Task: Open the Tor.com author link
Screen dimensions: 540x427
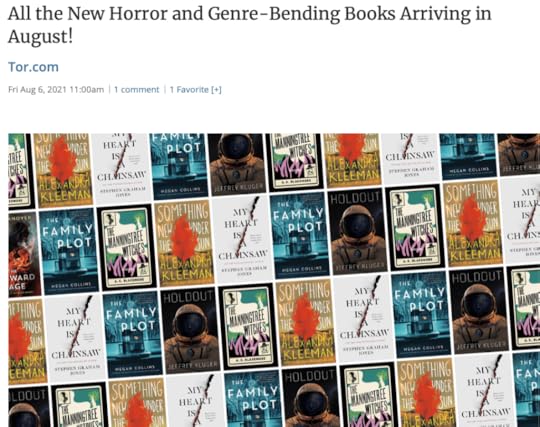Action: [x=33, y=67]
